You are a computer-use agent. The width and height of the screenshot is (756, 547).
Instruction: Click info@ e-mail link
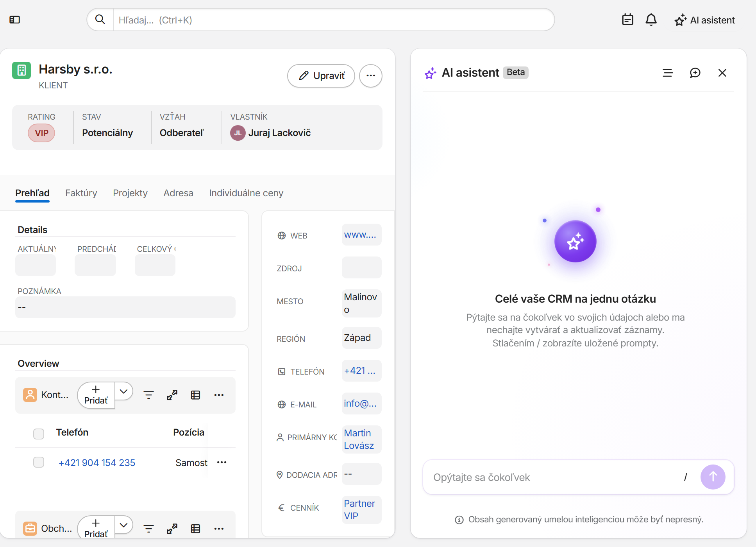pos(360,404)
